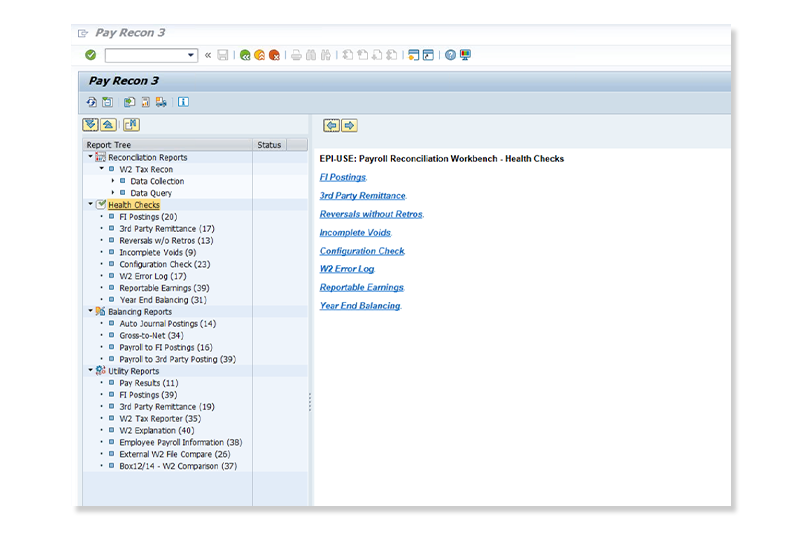Click the blue Information icon
This screenshot has height=534, width=800.
tap(183, 103)
